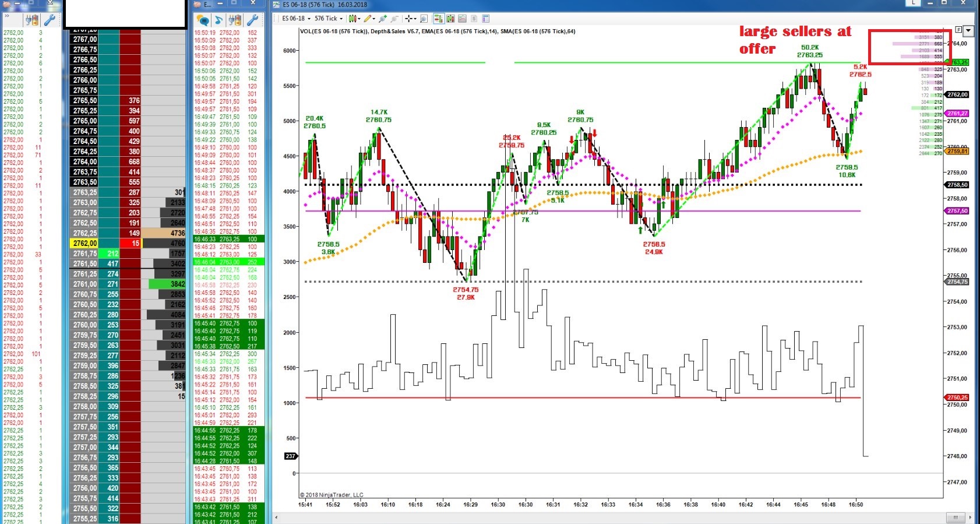Click the 2754.75 27.9K swing low label

(466, 293)
